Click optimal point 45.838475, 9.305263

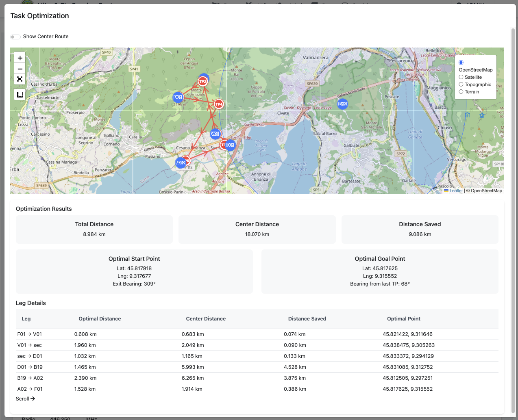409,345
